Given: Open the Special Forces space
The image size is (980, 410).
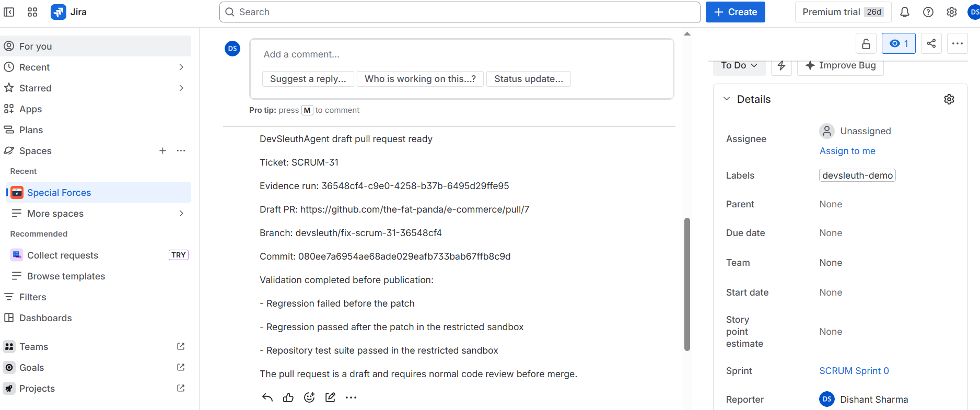Looking at the screenshot, I should click(98, 193).
